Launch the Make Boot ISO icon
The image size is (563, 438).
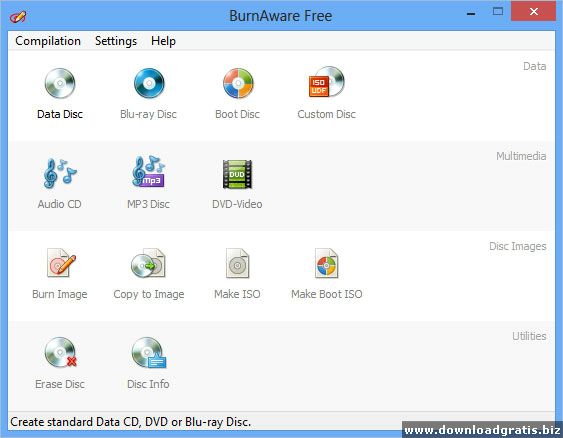pos(326,263)
